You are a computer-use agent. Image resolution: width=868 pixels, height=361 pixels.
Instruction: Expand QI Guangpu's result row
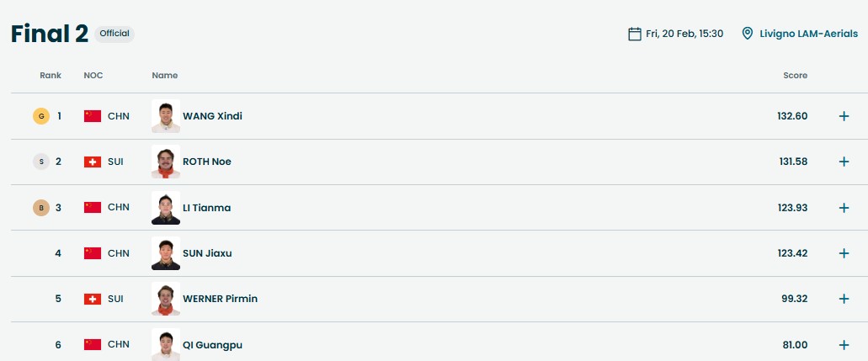coord(844,345)
